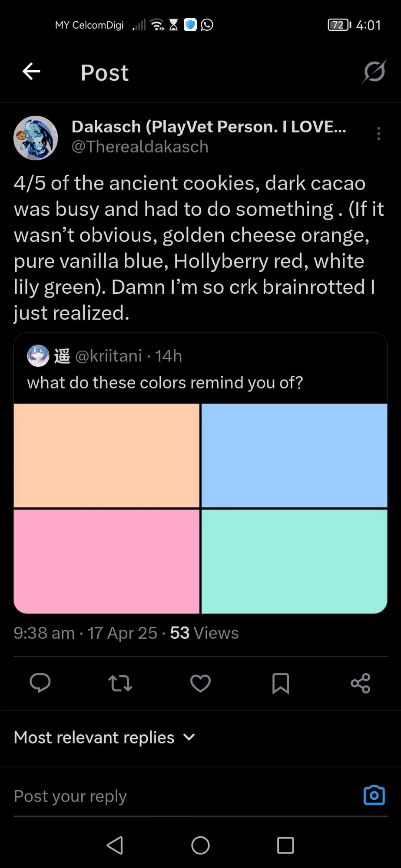This screenshot has height=868, width=401.
Task: Like the post with heart icon
Action: [x=200, y=683]
